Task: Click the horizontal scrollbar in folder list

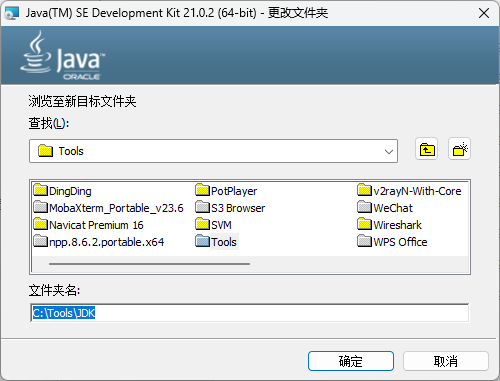Action: coord(149,264)
